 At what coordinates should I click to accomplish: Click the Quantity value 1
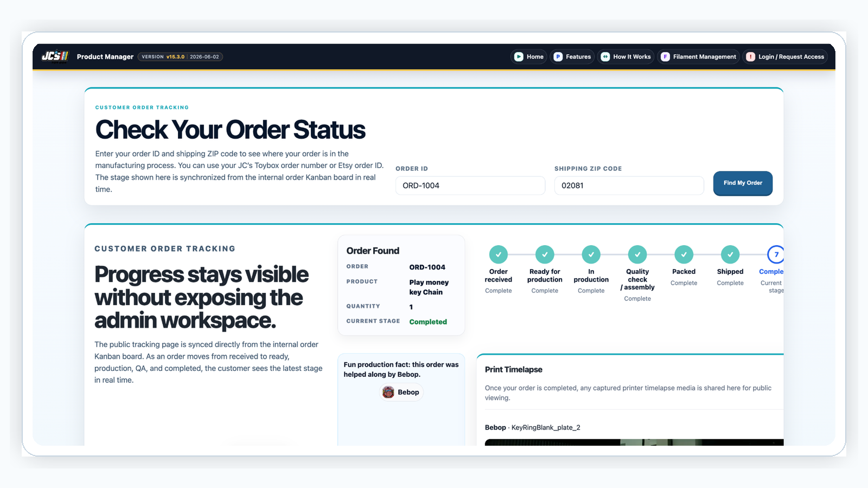pos(411,307)
